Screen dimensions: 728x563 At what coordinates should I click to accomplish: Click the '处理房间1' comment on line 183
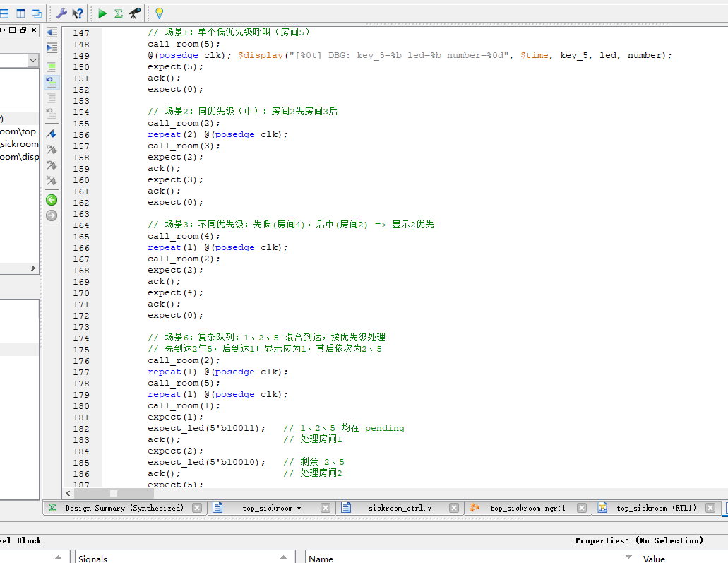[313, 439]
